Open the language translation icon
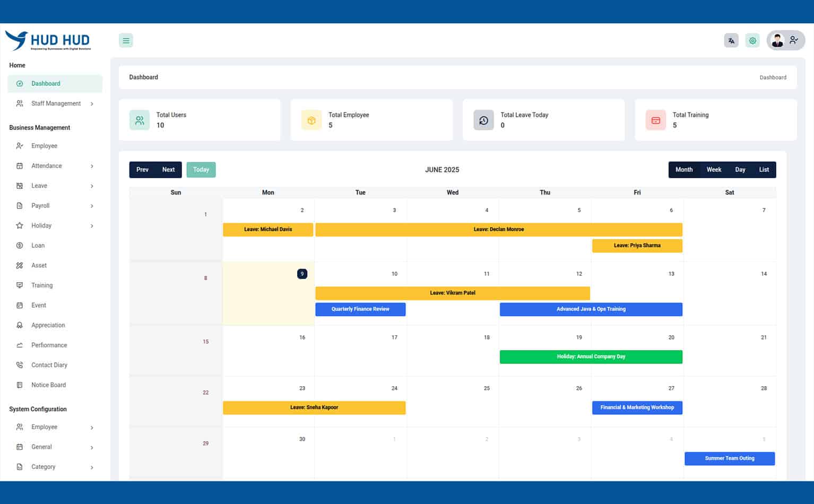 (731, 40)
